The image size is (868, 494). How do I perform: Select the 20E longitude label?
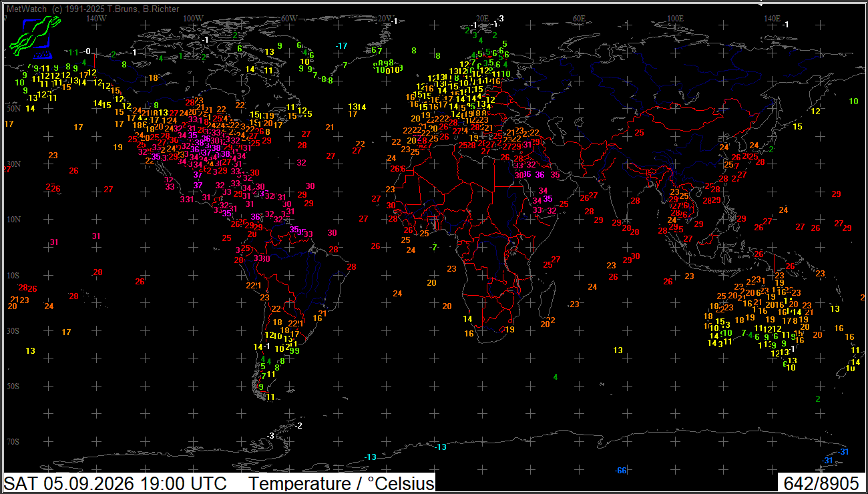coord(482,19)
